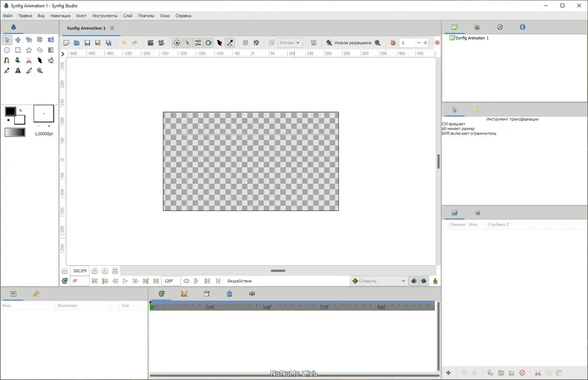The height and width of the screenshot is (380, 588).
Task: Expand ruler corner arrow menu
Action: tap(63, 54)
